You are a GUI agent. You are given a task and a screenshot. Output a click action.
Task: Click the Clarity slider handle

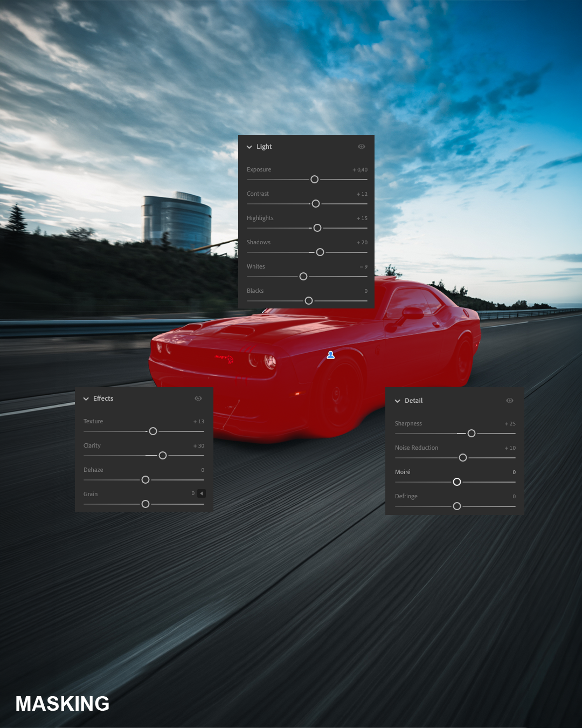(x=163, y=456)
